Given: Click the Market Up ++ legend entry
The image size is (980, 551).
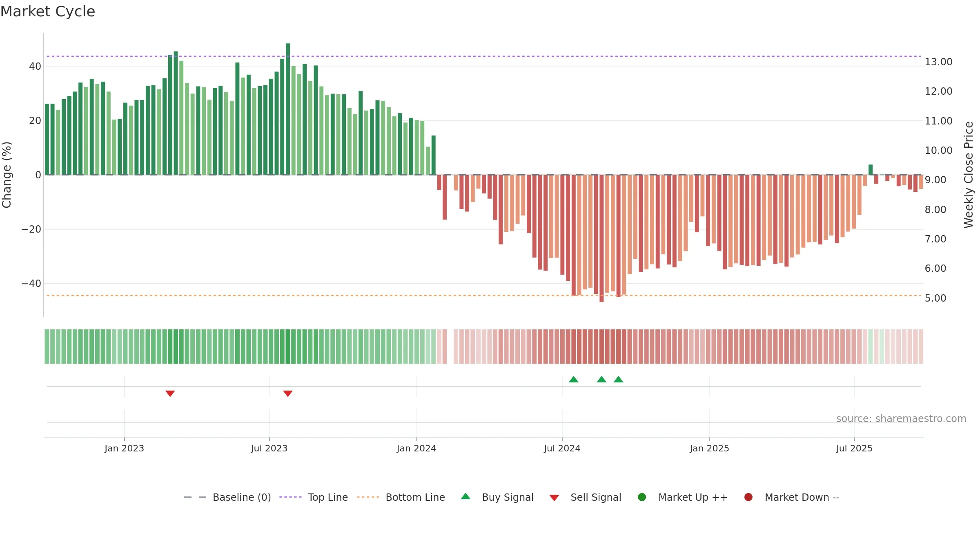Looking at the screenshot, I should [682, 497].
